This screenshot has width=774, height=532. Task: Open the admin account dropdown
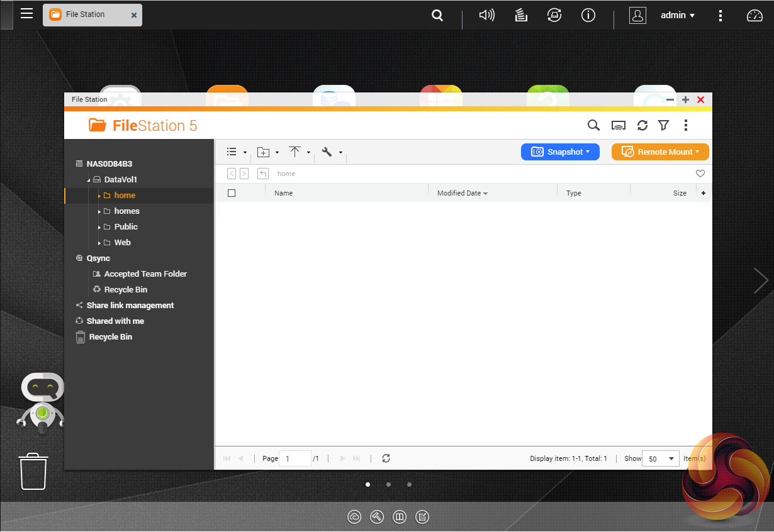coord(678,15)
